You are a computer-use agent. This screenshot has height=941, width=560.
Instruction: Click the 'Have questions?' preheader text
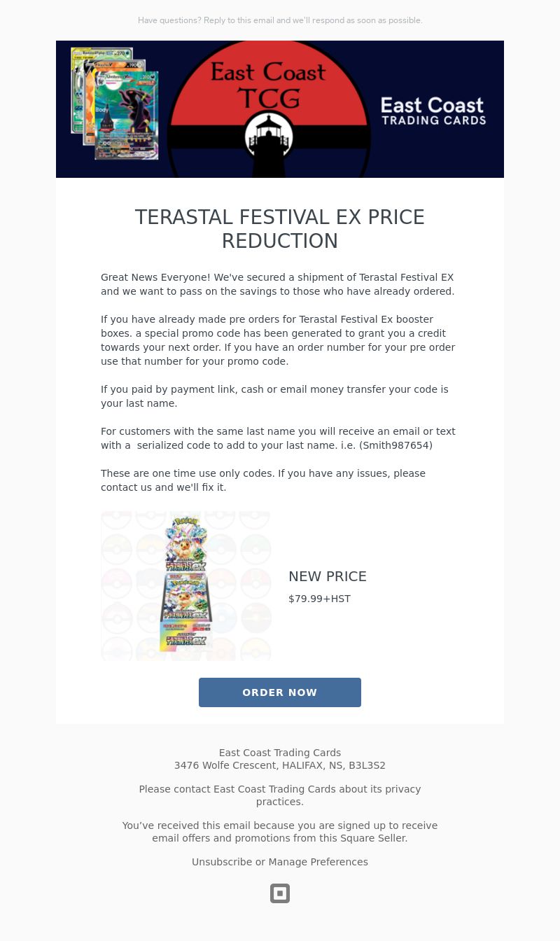point(280,20)
